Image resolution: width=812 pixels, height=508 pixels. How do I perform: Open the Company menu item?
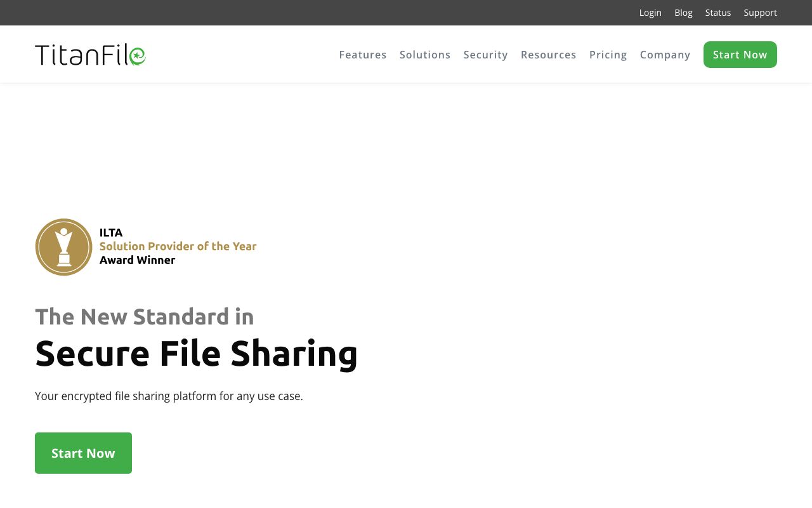pos(665,55)
